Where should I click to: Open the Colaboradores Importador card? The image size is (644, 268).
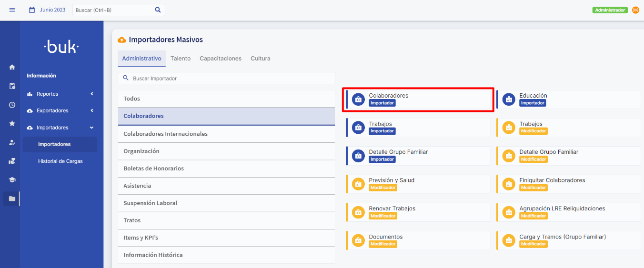418,99
